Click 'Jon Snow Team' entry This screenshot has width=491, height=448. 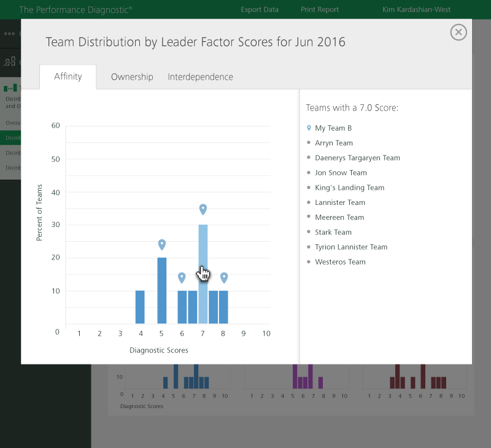[x=341, y=173]
